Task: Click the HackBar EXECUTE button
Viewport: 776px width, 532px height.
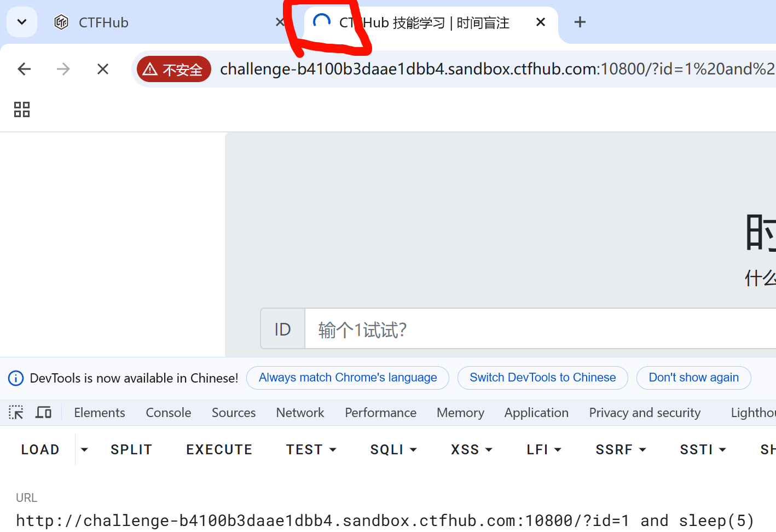Action: tap(219, 449)
